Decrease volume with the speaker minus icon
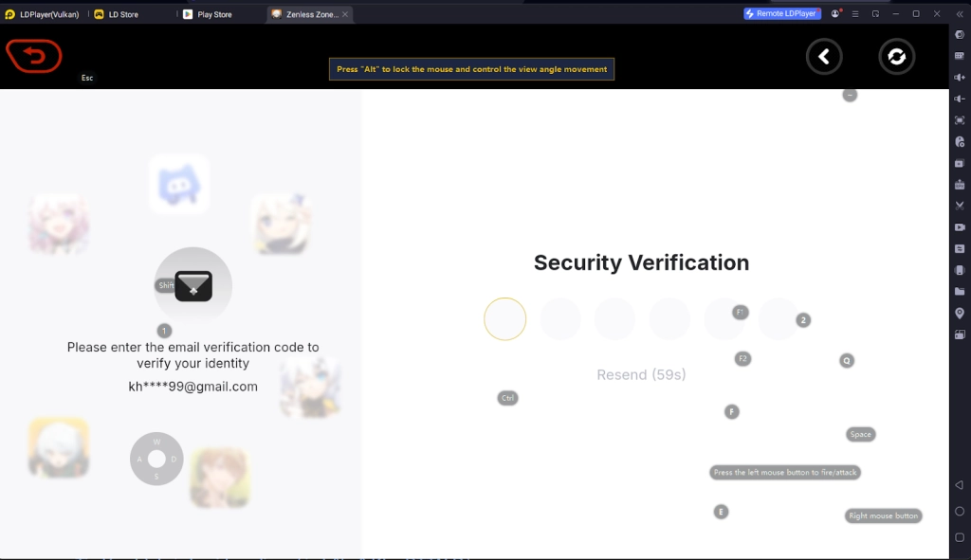The image size is (971, 560). point(960,99)
